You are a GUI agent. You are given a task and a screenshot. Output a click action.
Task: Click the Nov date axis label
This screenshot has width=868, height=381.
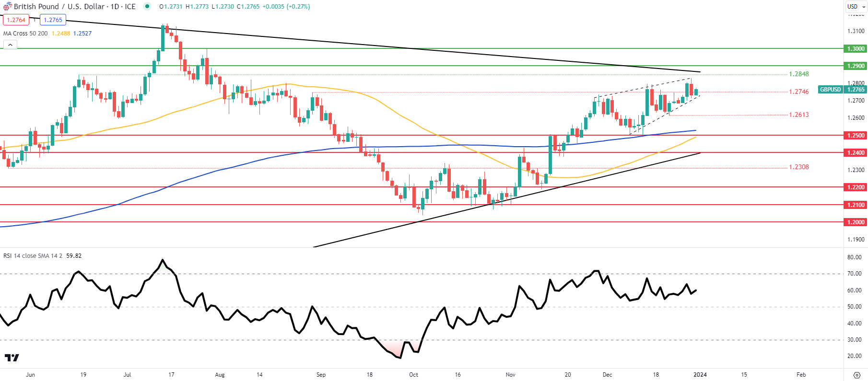pyautogui.click(x=511, y=374)
